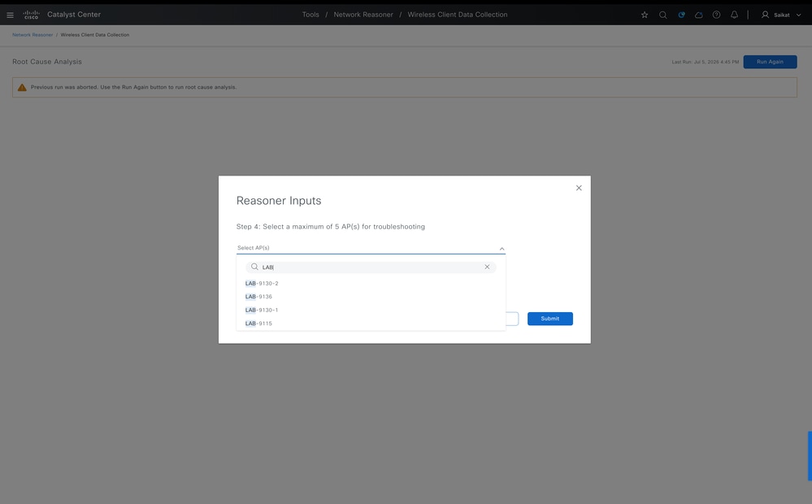The width and height of the screenshot is (812, 504).
Task: Click the user profile icon
Action: [x=765, y=15]
